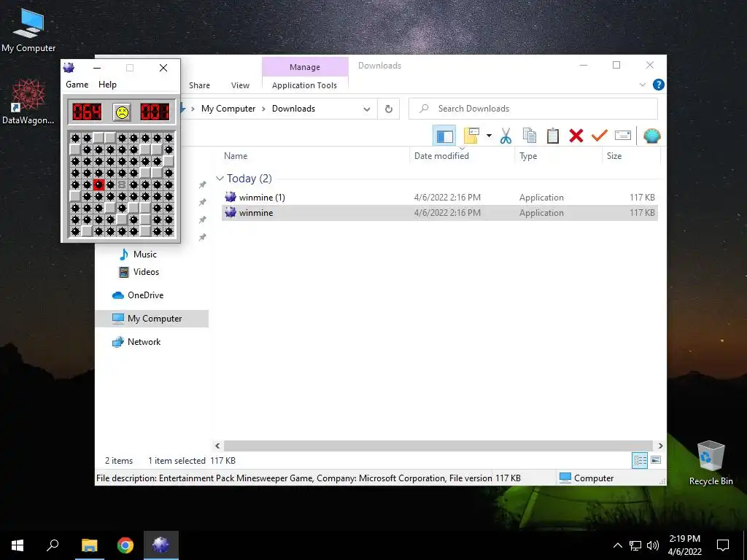Click the horizontal scrollbar left arrow
The height and width of the screenshot is (560, 747).
point(217,446)
